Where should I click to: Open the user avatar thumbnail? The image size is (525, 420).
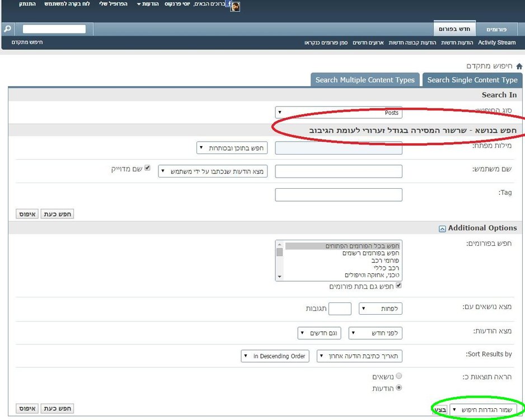coord(235,7)
